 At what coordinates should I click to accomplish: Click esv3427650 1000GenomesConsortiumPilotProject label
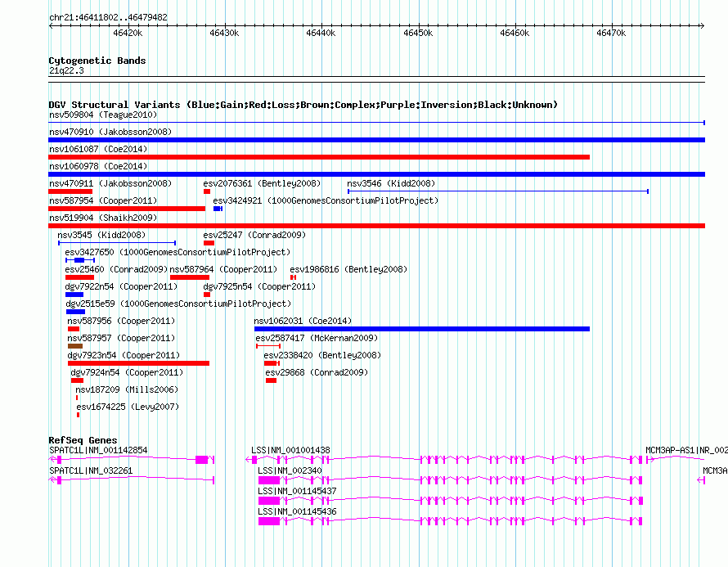point(178,252)
